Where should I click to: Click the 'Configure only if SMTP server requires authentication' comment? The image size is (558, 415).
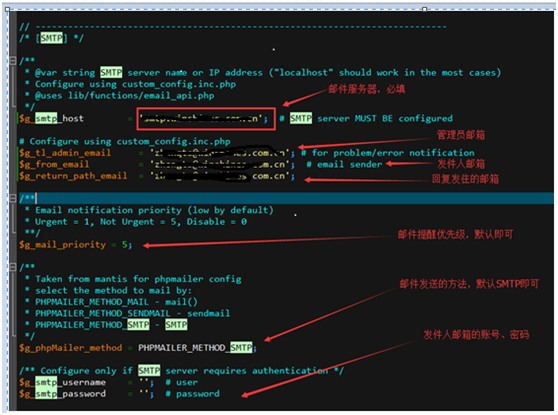point(182,370)
